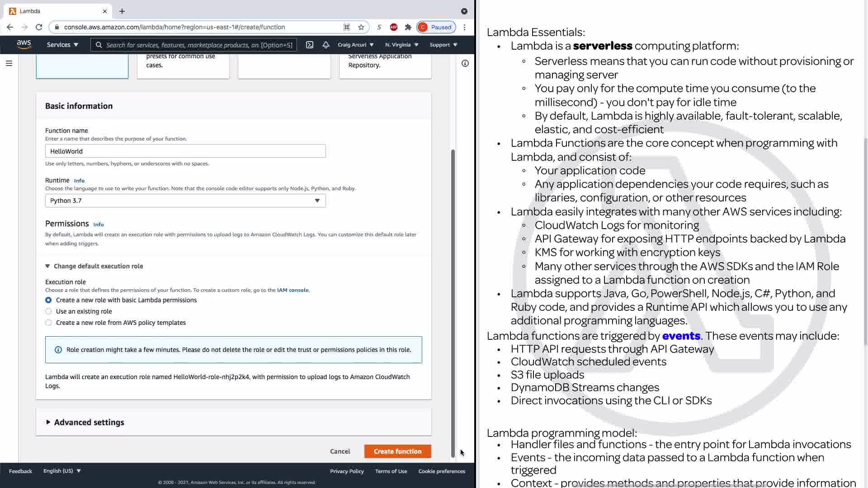Click the Create function button
The width and height of the screenshot is (868, 488).
[x=397, y=451]
